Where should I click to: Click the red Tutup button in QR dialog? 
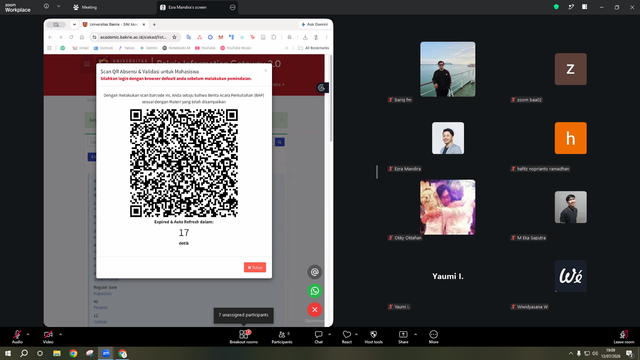click(255, 267)
